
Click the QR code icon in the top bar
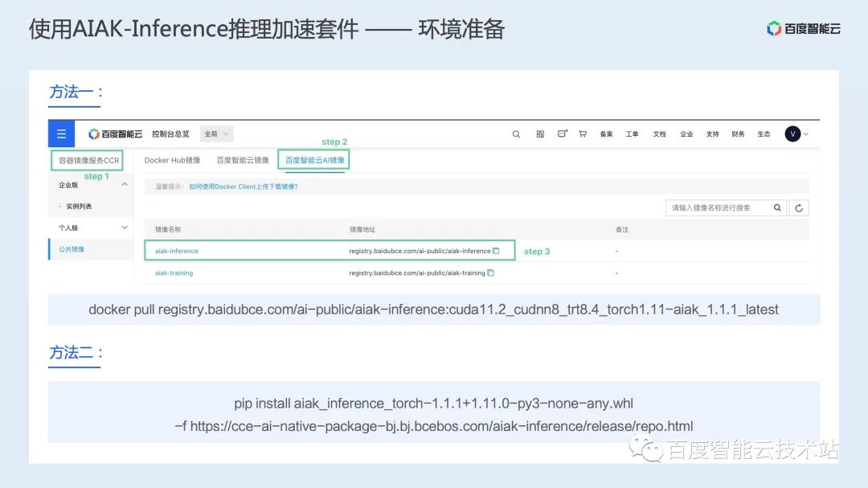[540, 134]
